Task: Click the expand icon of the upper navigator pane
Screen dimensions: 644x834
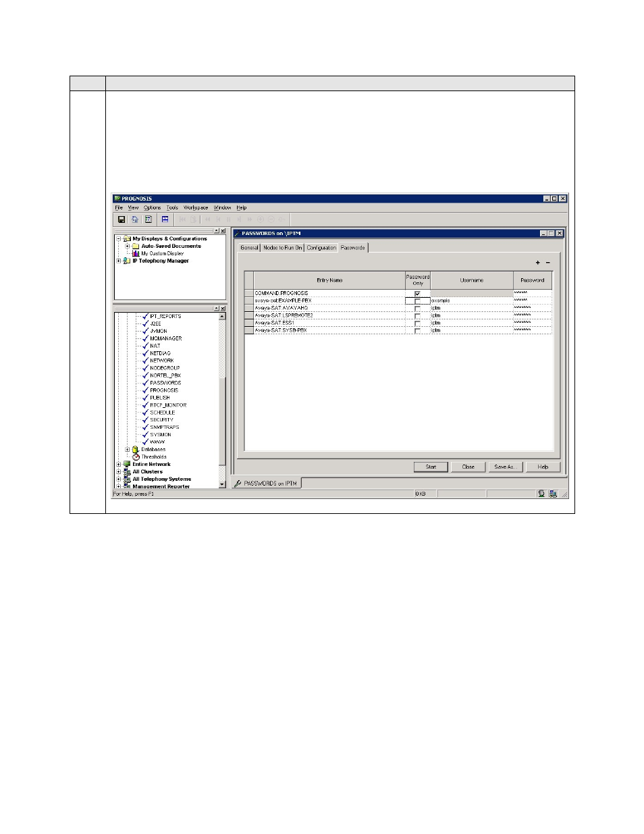Action: coord(217,231)
